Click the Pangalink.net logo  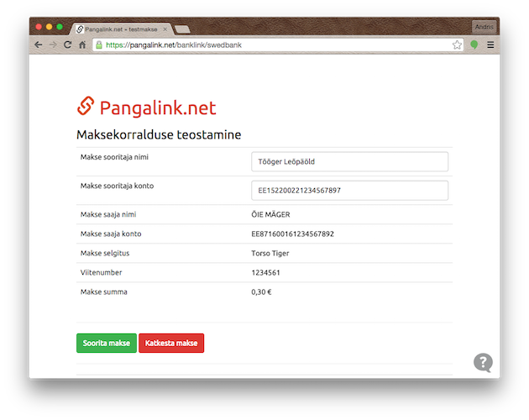[146, 108]
